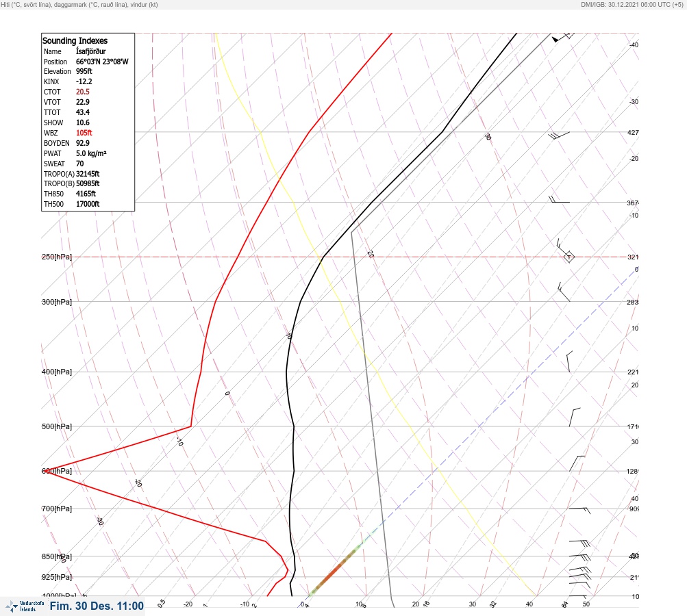Click the SWEAT value 70
This screenshot has width=687, height=616.
(x=79, y=164)
